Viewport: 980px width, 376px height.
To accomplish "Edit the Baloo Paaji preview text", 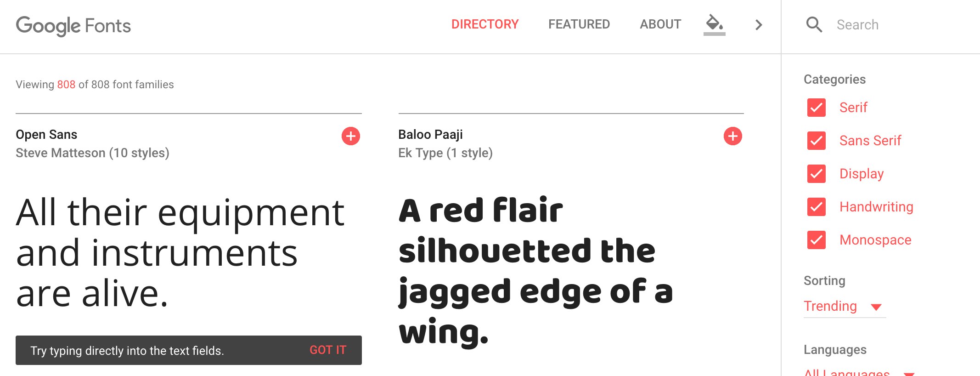I will pyautogui.click(x=535, y=271).
